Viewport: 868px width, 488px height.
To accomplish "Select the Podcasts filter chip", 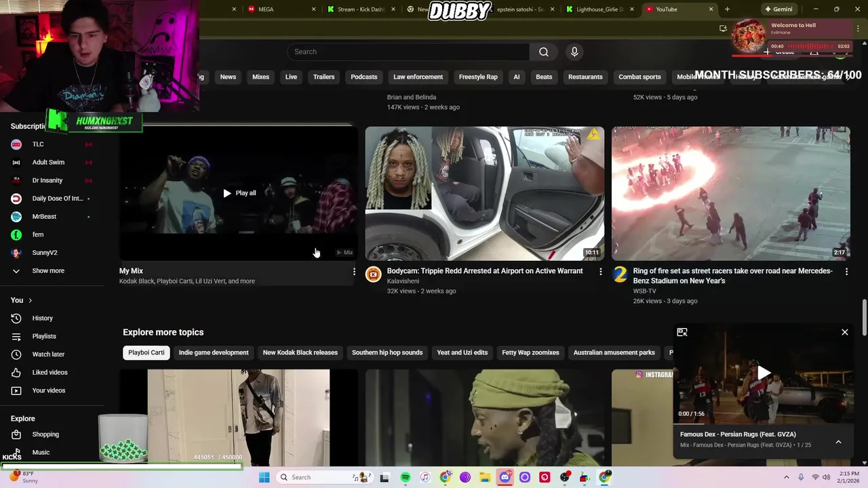I will coord(364,77).
